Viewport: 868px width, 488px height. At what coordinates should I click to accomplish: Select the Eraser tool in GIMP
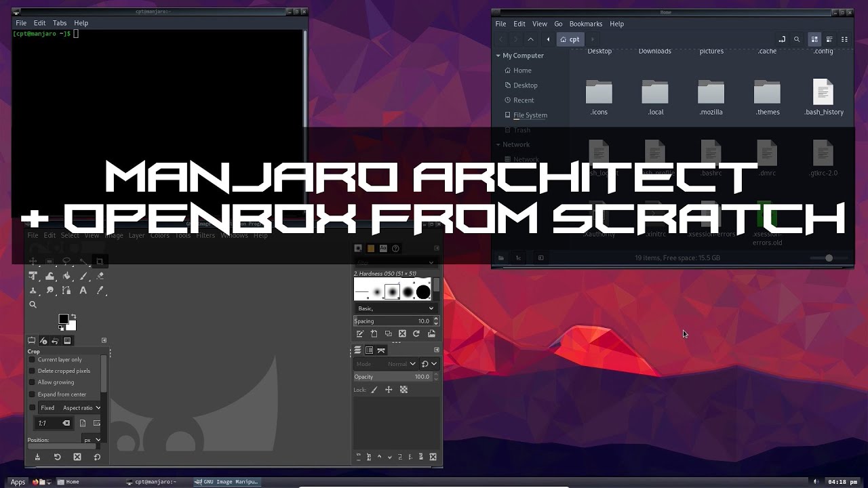(100, 277)
